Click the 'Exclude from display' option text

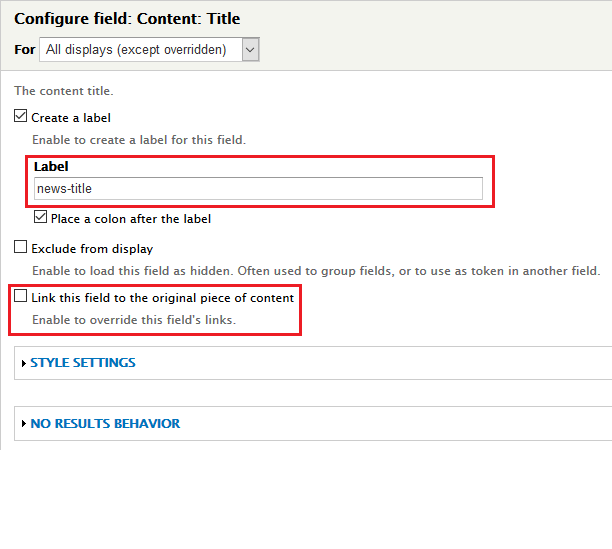[x=92, y=249]
